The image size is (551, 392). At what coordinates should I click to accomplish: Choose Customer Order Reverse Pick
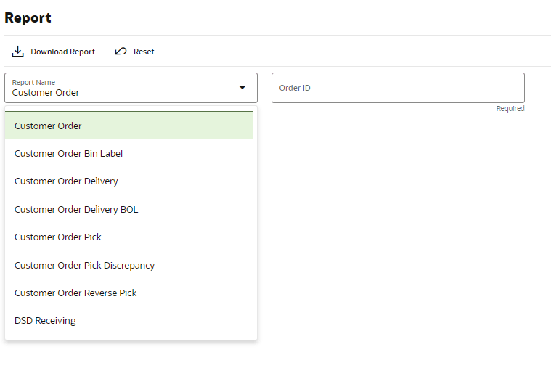[128, 293]
